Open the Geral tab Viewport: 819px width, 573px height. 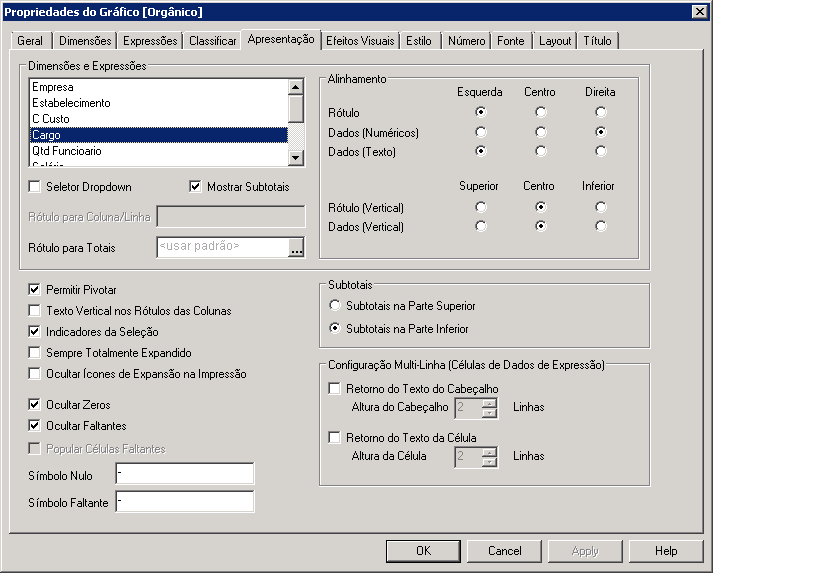[x=30, y=41]
